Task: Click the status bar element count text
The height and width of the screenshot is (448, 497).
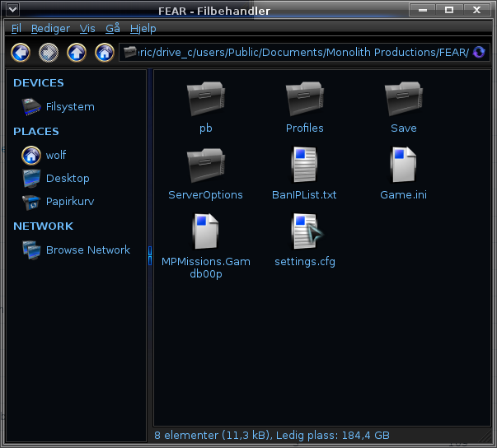Action: point(272,436)
